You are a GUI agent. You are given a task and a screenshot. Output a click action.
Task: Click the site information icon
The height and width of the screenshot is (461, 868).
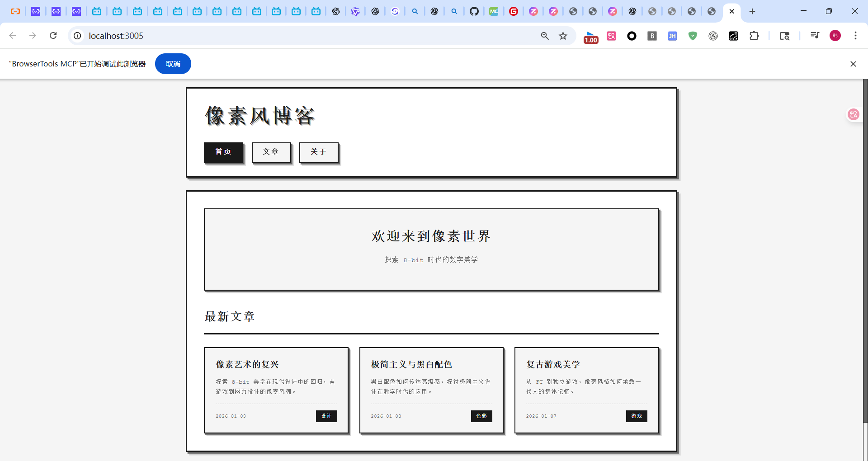click(78, 36)
